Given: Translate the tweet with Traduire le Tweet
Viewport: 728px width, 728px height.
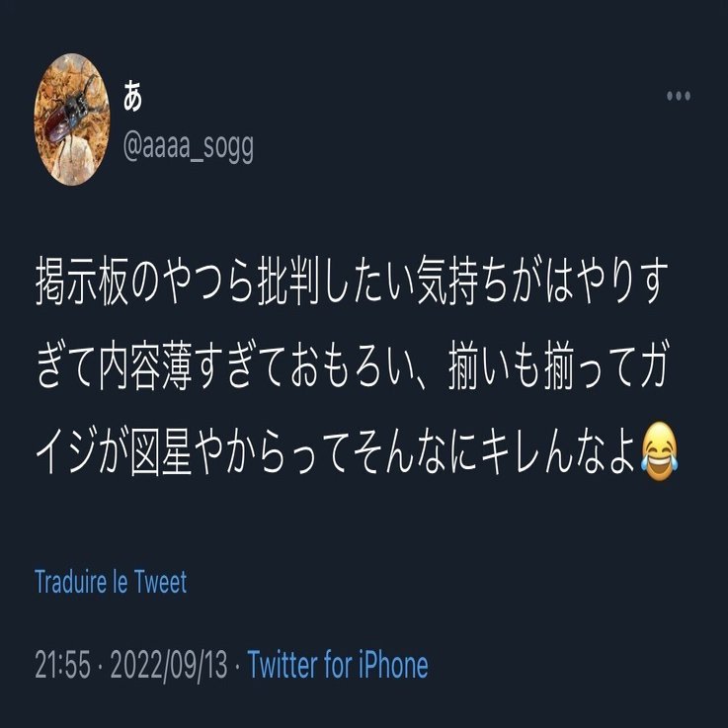Looking at the screenshot, I should [111, 581].
